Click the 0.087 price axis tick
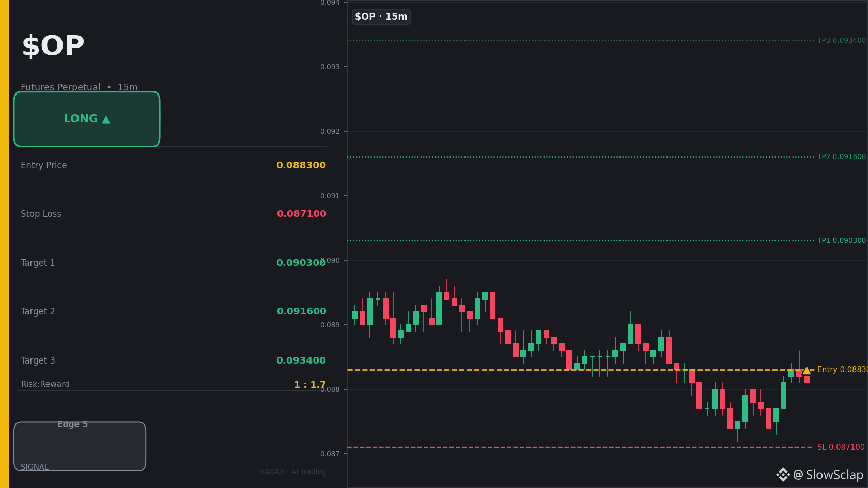The height and width of the screenshot is (488, 868). [330, 454]
